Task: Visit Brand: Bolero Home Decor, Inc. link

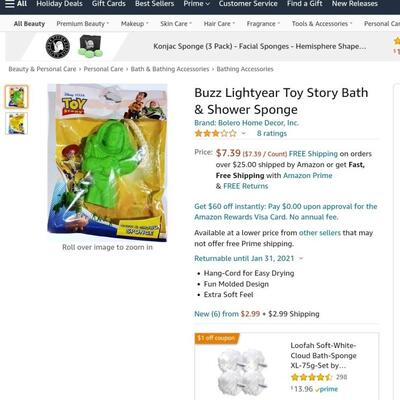Action: [246, 123]
